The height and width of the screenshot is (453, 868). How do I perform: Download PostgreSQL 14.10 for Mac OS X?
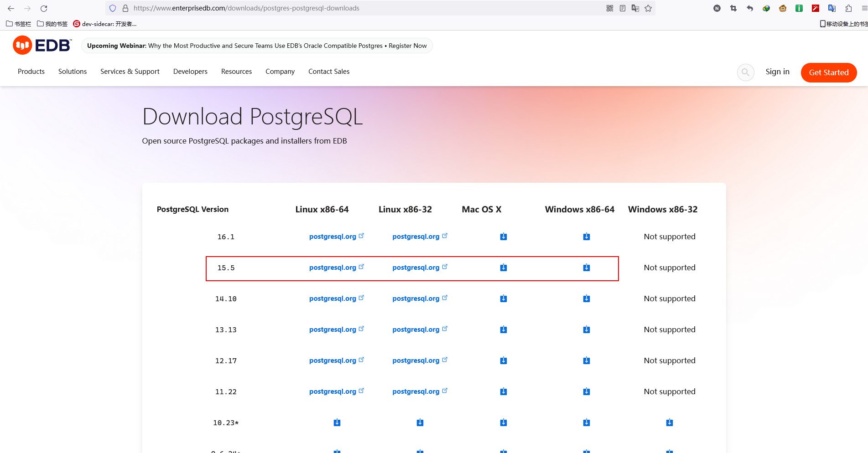tap(504, 299)
